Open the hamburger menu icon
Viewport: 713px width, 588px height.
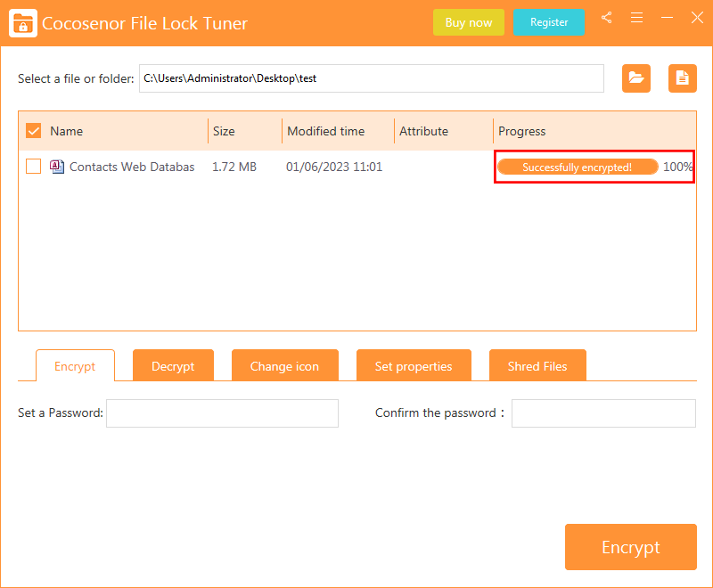tap(636, 18)
